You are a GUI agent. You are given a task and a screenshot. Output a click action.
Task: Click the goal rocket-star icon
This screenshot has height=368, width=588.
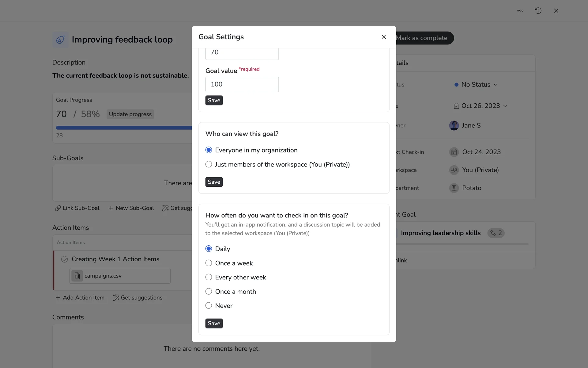coord(60,40)
